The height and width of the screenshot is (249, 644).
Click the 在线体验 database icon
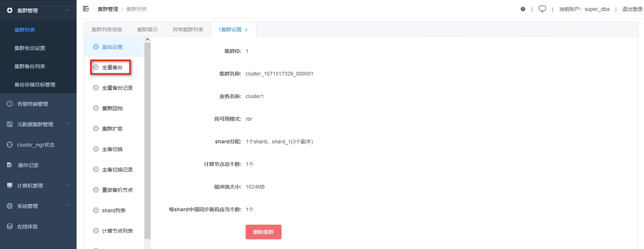point(10,227)
